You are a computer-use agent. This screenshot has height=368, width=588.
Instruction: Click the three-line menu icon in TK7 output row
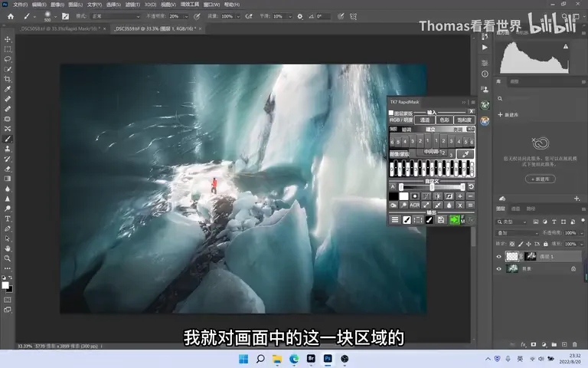tap(395, 220)
